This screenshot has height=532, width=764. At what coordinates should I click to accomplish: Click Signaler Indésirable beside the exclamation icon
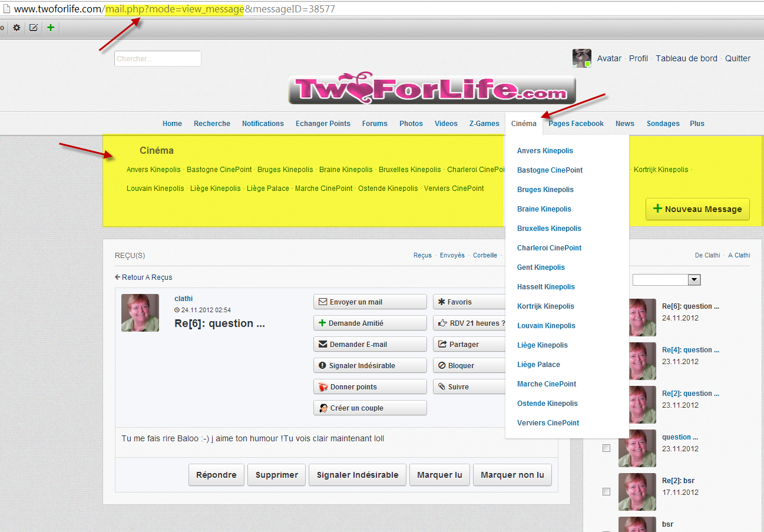pos(370,366)
